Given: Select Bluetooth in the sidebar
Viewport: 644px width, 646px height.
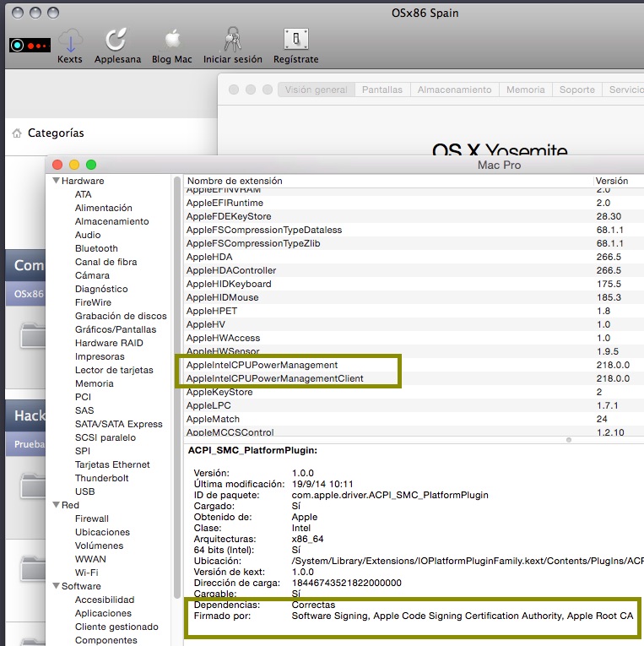Looking at the screenshot, I should pyautogui.click(x=96, y=248).
